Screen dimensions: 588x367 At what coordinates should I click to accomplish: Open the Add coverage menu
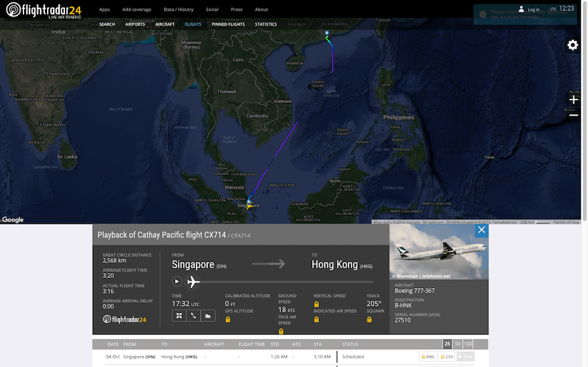pos(136,10)
